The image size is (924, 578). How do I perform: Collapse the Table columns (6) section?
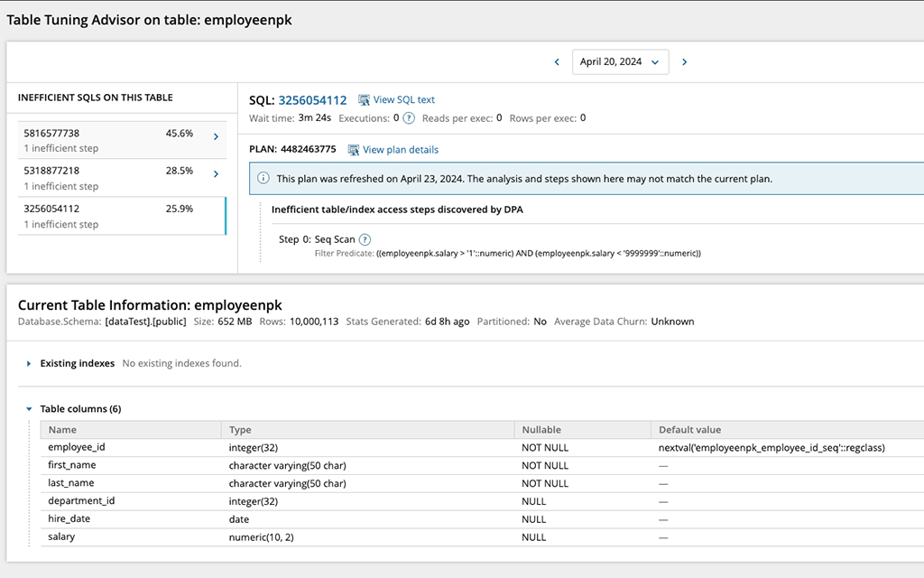pos(29,407)
